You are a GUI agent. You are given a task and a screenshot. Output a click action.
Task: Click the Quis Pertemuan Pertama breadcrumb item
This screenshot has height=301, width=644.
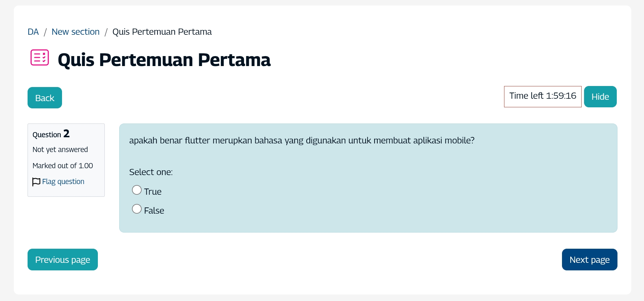(x=162, y=32)
